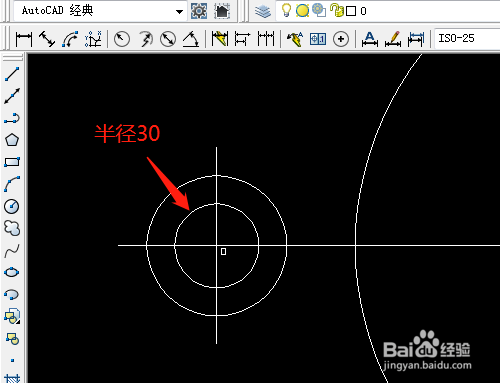Image resolution: width=500 pixels, height=383 pixels.
Task: Select the Jogged dimension tool
Action: tap(145, 39)
